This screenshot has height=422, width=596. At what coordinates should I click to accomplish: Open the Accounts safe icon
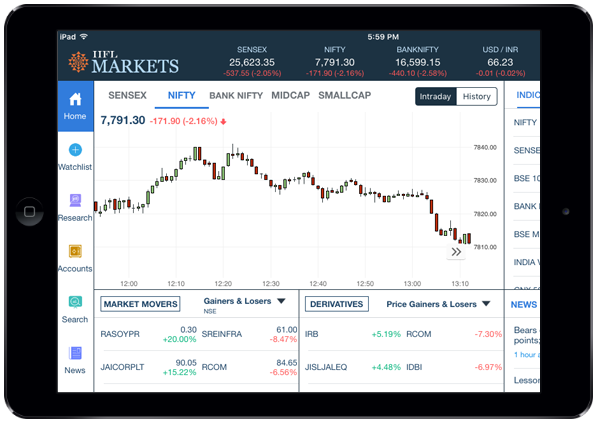(x=75, y=251)
